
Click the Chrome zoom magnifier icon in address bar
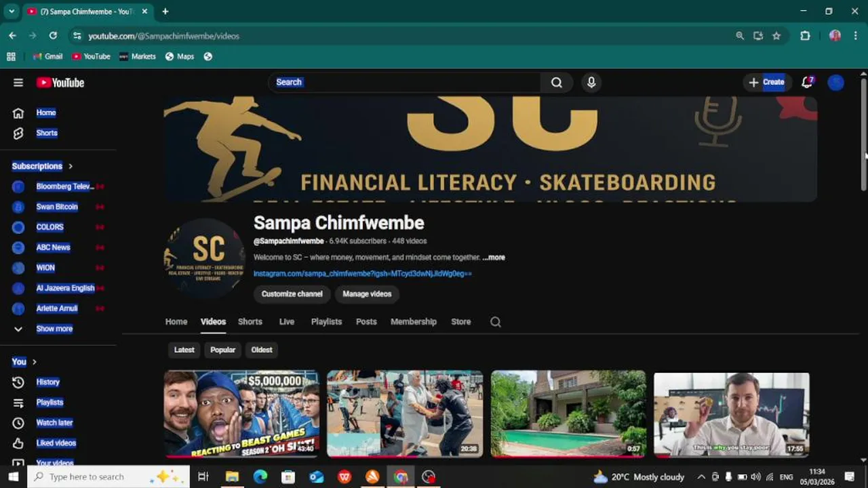tap(740, 36)
